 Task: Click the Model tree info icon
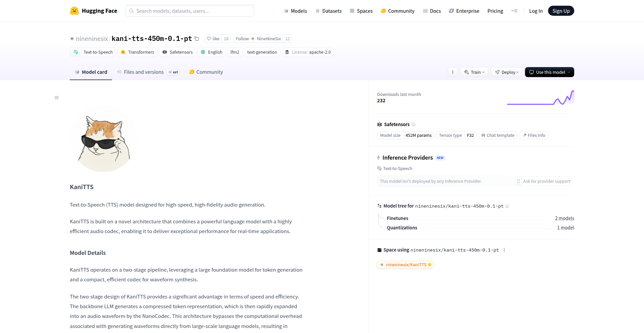tap(507, 206)
